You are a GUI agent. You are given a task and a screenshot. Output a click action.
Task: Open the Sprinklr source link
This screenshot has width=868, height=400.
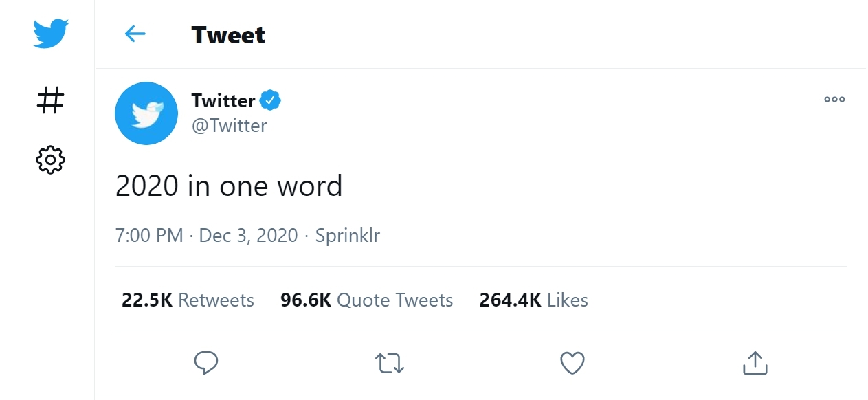click(348, 236)
